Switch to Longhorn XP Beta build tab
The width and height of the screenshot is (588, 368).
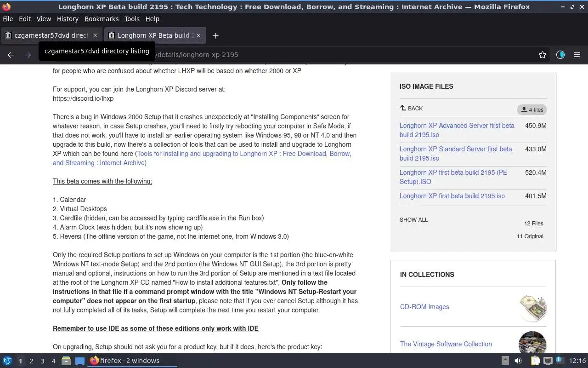tap(155, 35)
